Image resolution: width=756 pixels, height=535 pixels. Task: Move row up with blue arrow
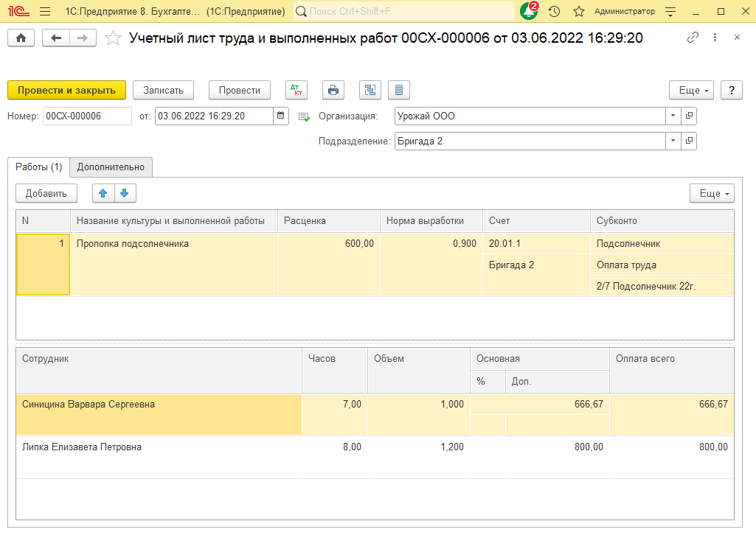tap(103, 193)
